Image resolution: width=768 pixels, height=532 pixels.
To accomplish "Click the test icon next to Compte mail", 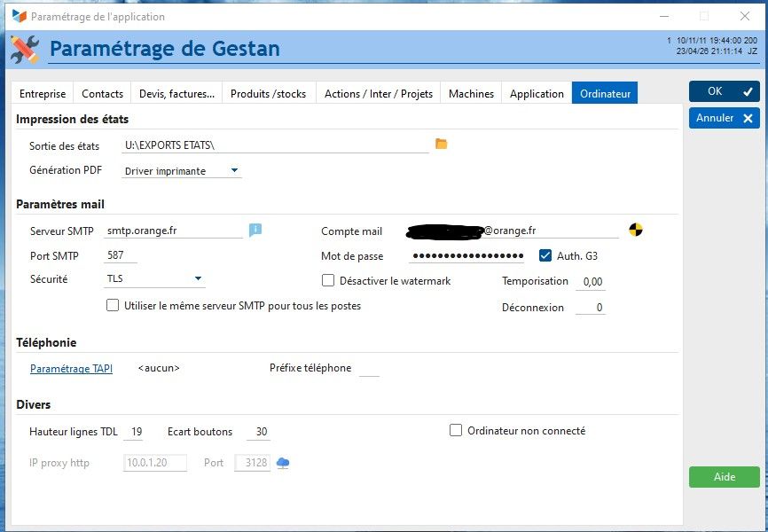I will 633,230.
